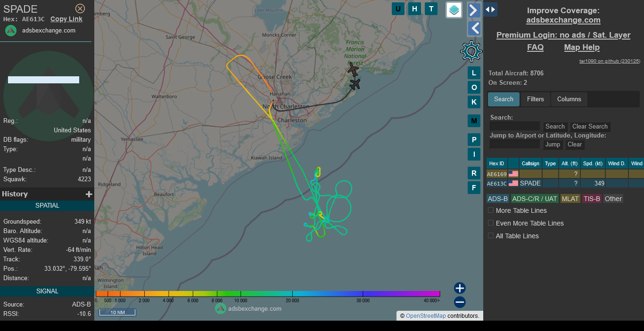Screen dimensions: 644x331
Task: Open Premium Login link
Action: point(563,35)
